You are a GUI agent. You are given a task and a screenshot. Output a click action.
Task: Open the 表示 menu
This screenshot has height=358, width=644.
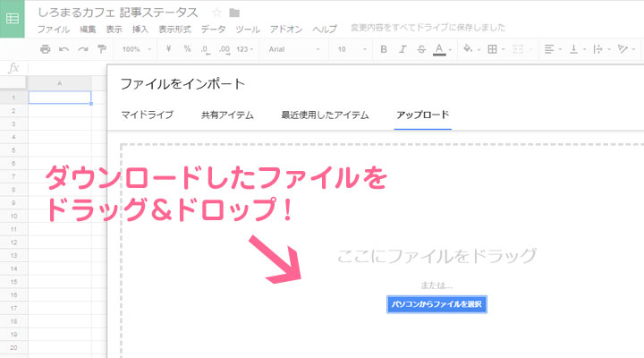pos(114,30)
